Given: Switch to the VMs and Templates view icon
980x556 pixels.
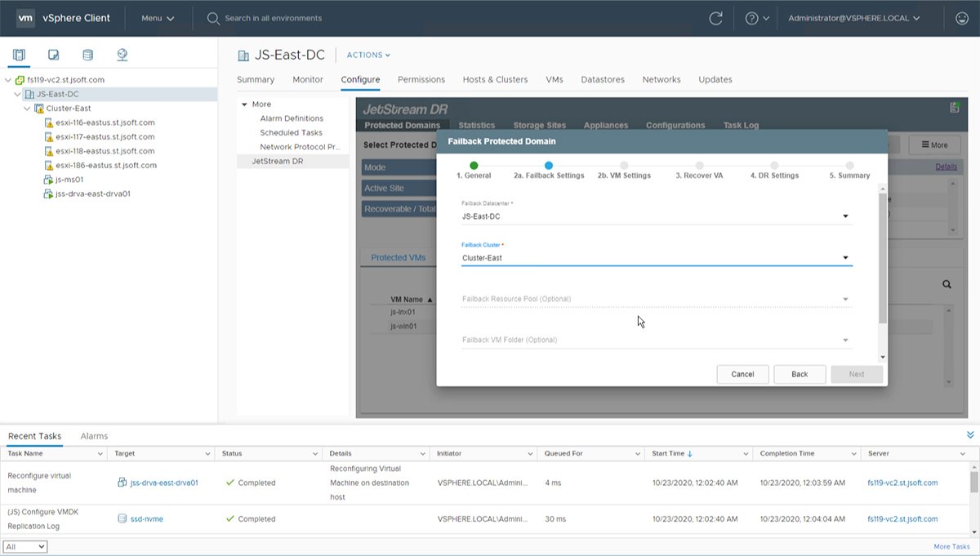Looking at the screenshot, I should 54,54.
